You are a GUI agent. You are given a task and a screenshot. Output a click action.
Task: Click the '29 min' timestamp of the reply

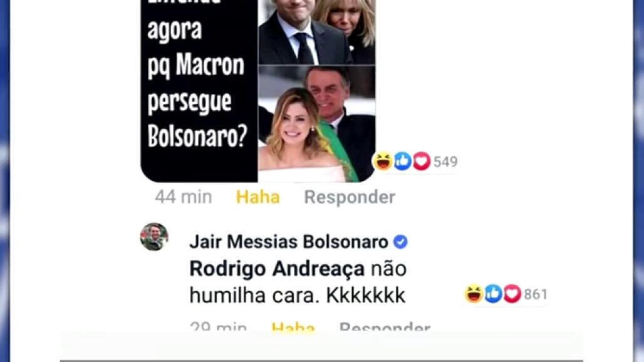(219, 327)
